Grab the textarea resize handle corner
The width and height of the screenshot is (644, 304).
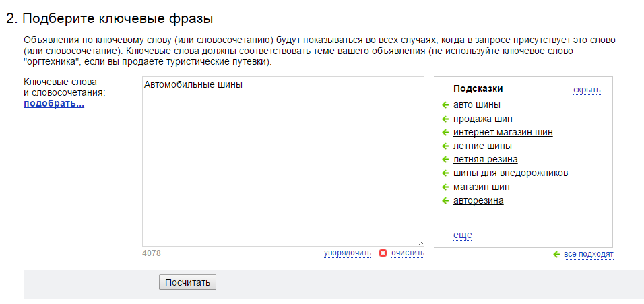[x=421, y=243]
